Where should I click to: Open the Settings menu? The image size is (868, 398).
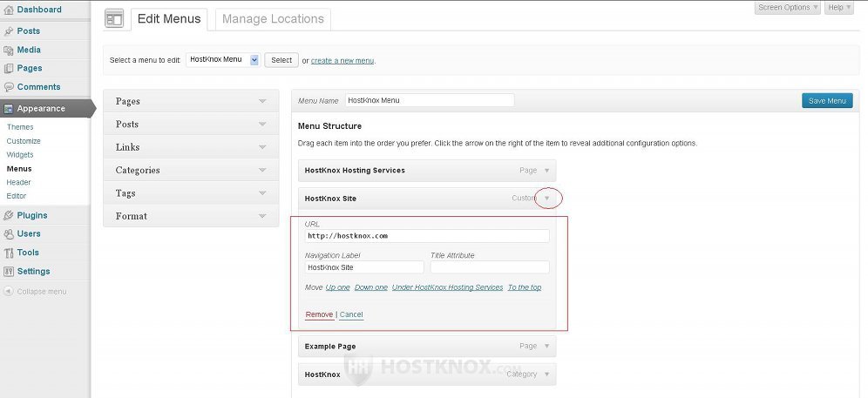(33, 271)
